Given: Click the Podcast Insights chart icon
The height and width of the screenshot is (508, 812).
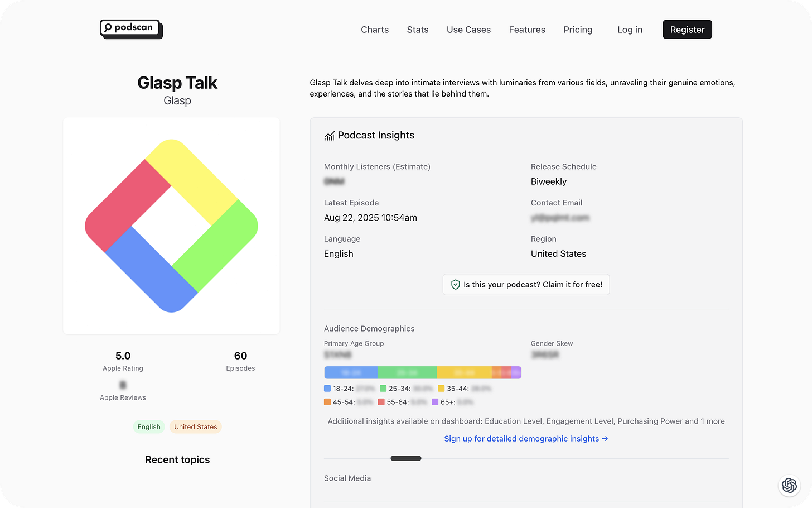Looking at the screenshot, I should coord(330,136).
